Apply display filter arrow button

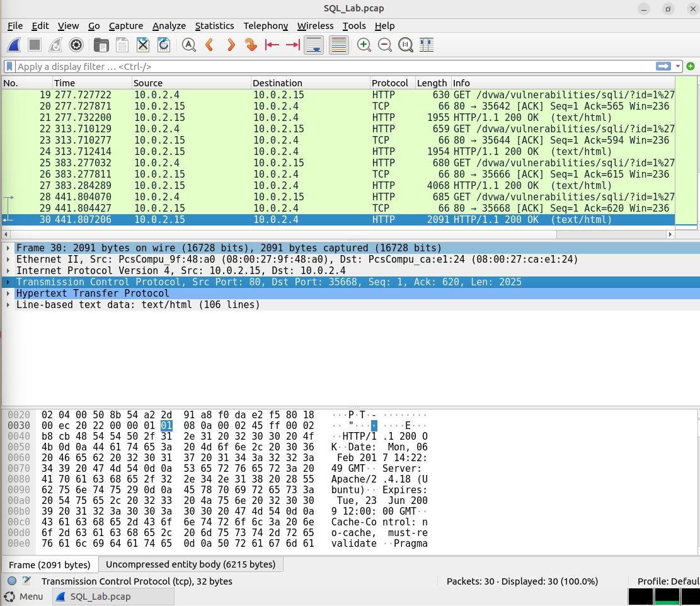coord(663,67)
